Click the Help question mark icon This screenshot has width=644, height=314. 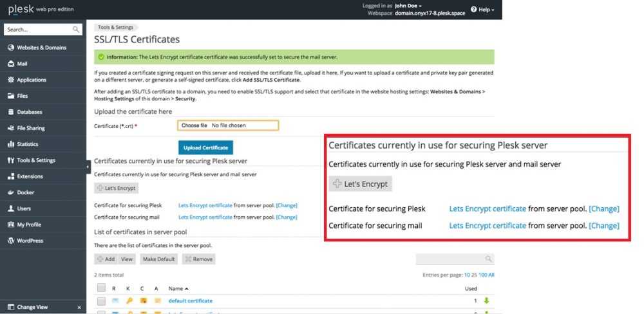click(473, 10)
